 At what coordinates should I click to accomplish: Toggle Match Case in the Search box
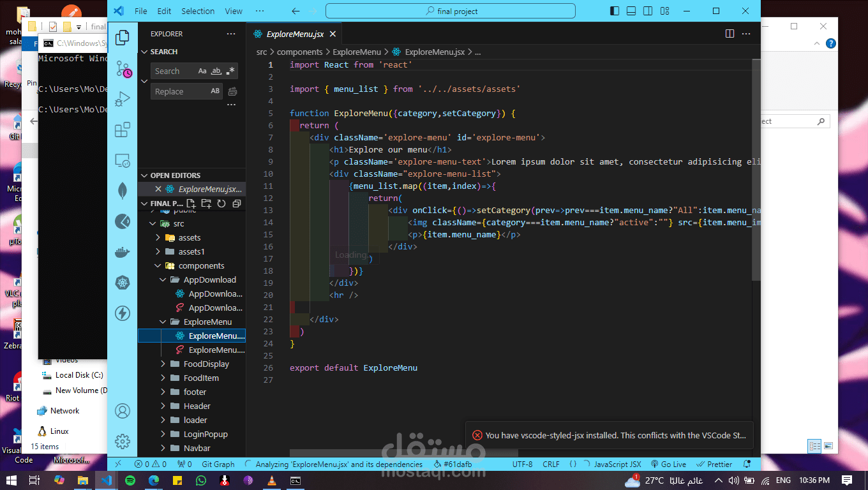pyautogui.click(x=202, y=71)
